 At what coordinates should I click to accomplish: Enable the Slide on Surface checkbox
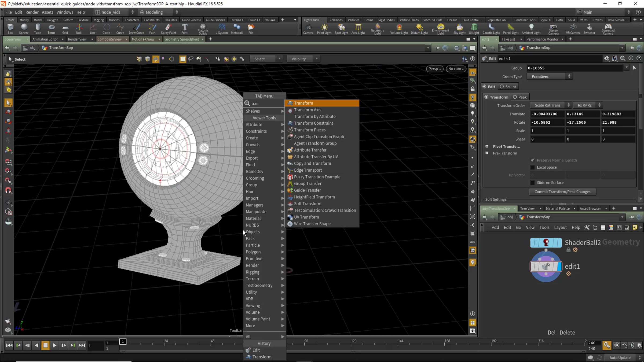click(533, 183)
